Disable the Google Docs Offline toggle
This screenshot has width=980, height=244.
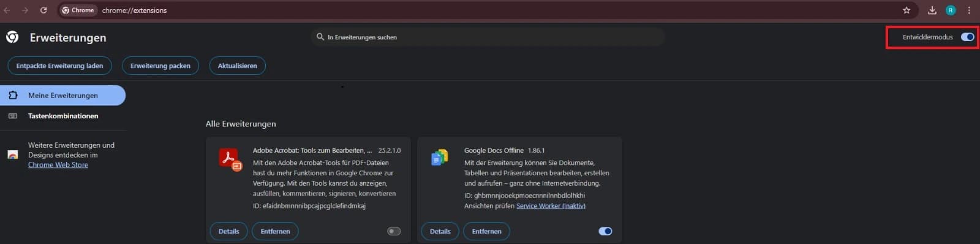tap(605, 231)
